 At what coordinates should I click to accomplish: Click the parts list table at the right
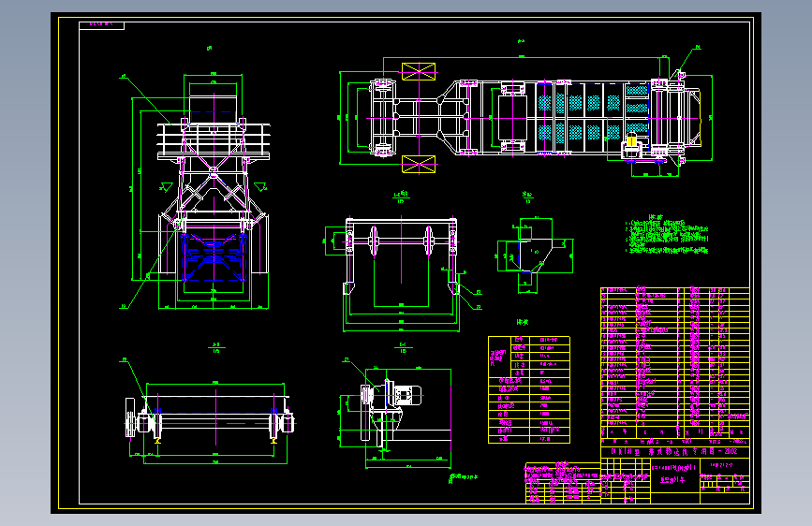pos(675,362)
